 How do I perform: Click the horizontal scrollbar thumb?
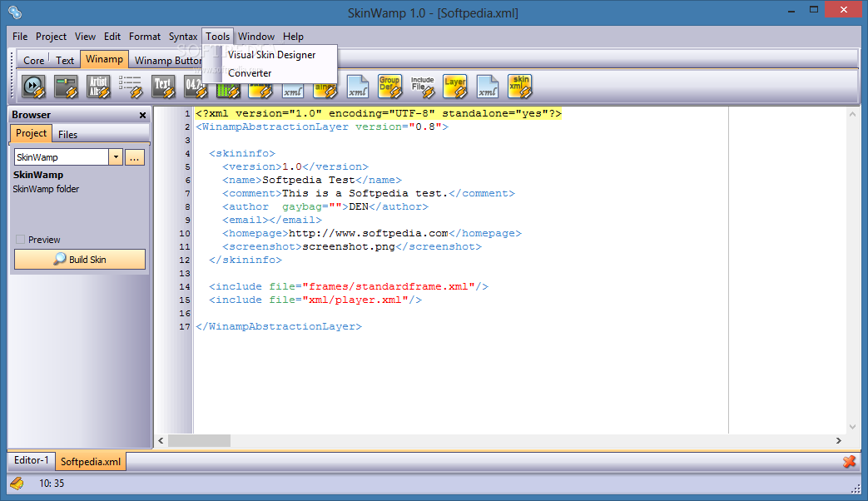coord(199,440)
